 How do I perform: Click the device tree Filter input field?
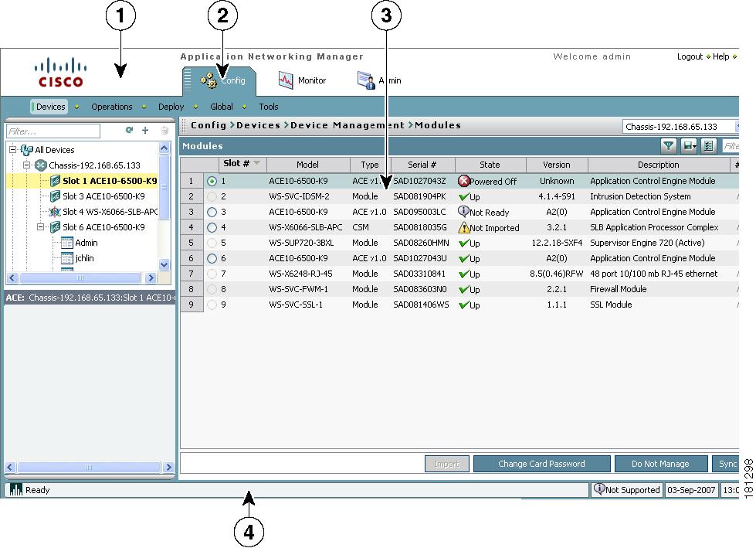click(x=53, y=131)
